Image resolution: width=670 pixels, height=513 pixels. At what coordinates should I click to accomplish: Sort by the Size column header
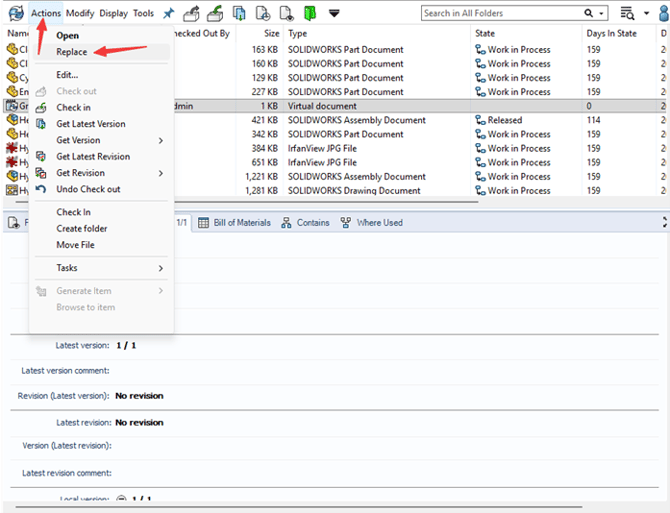tap(271, 33)
